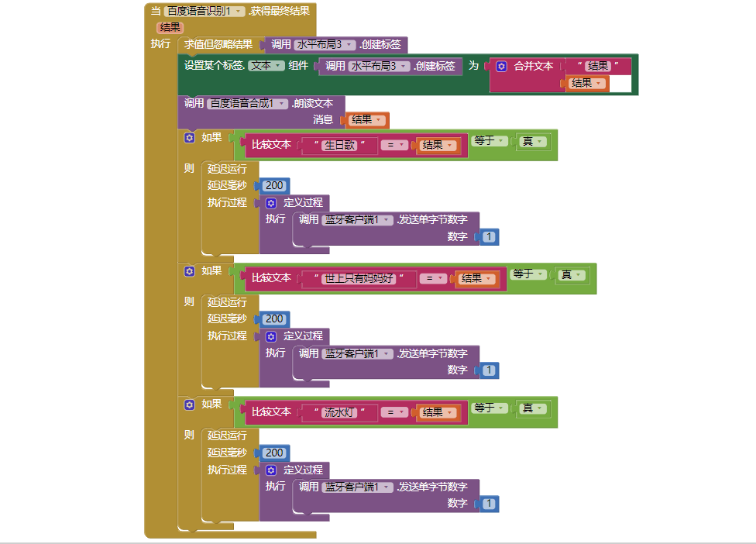Screen dimensions: 756x544
Task: Click the 比较文本 label in the 生日歌 comparison
Action: click(x=271, y=145)
